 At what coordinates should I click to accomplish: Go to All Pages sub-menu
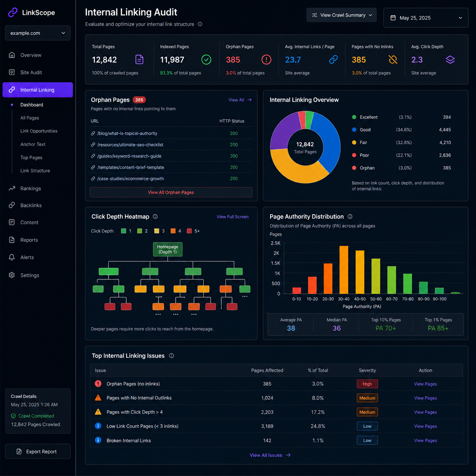29,118
